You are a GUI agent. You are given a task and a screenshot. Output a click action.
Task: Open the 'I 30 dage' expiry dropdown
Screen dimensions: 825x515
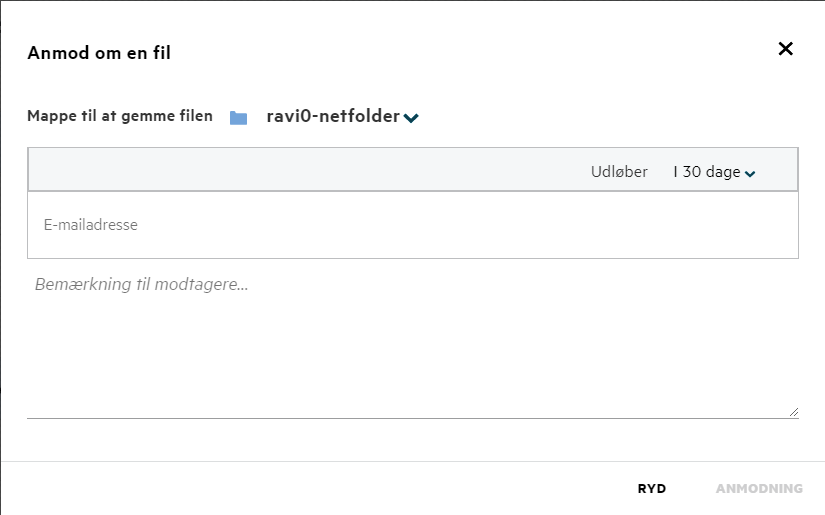click(x=707, y=172)
